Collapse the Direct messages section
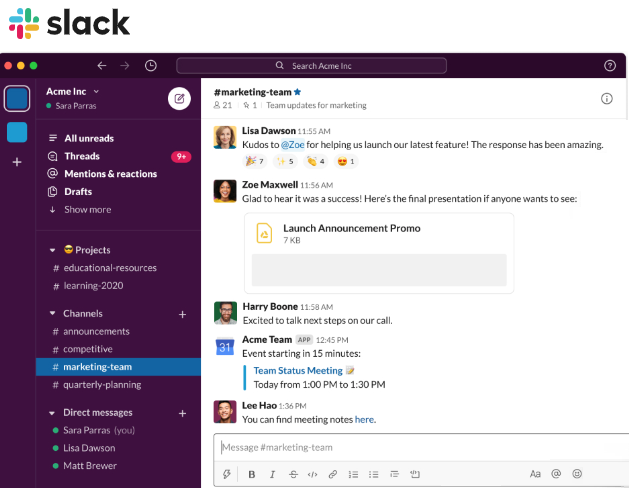The image size is (629, 488). [52, 413]
